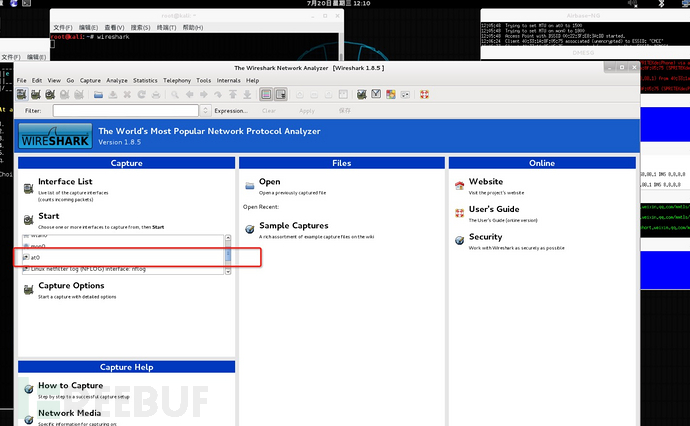Open help lifebuoy toolbar icon
The image size is (690, 426).
pos(424,95)
